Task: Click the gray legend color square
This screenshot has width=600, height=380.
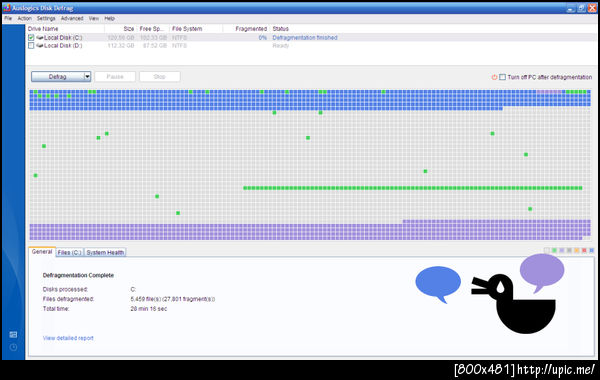Action: pos(569,250)
